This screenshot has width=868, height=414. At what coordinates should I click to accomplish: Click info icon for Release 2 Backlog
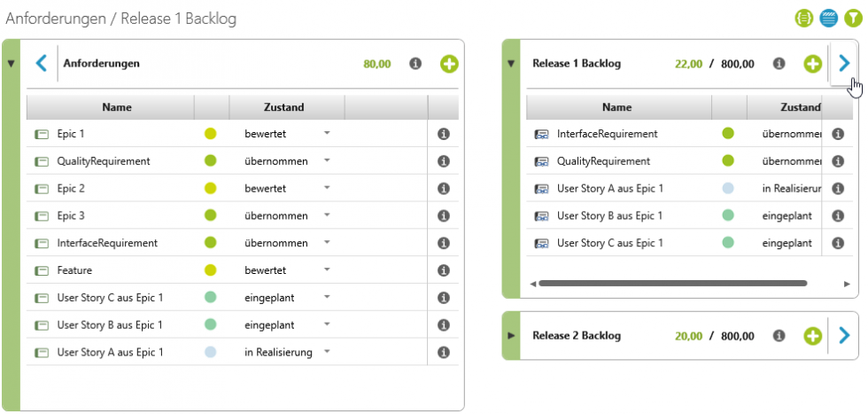[779, 336]
